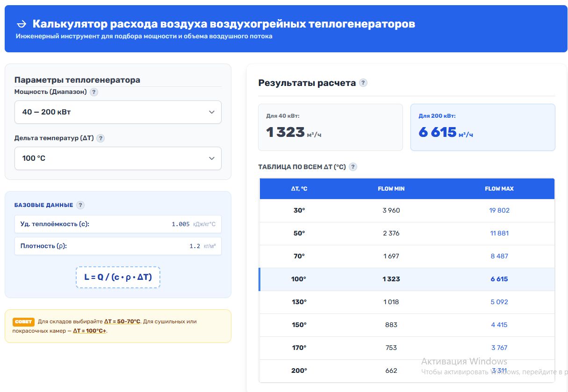Click flow max value 19 802
Screen dimensions: 568x392
(499, 210)
